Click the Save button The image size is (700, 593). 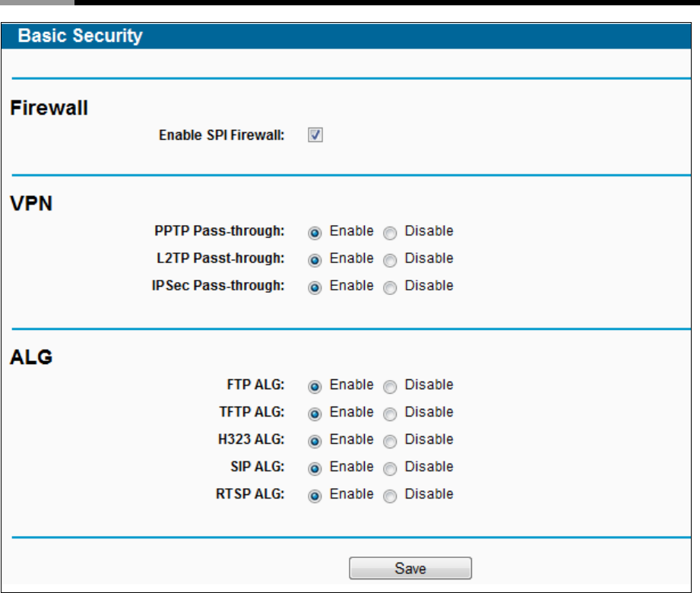(x=410, y=568)
